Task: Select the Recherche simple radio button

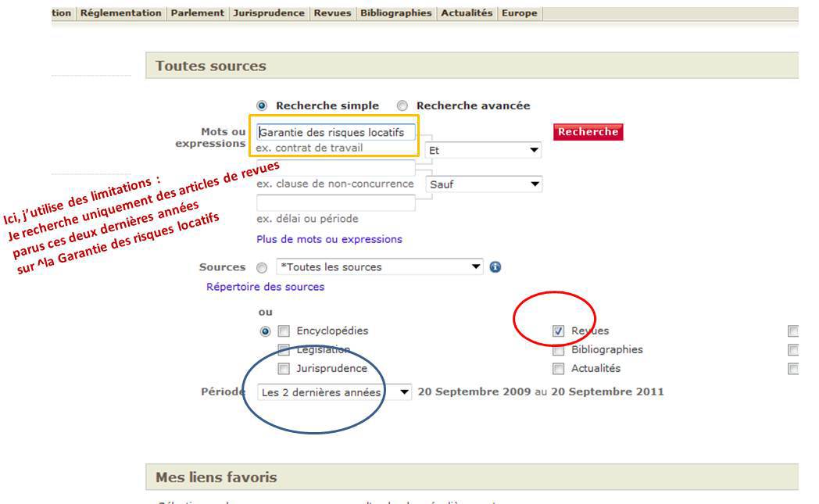Action: (263, 105)
